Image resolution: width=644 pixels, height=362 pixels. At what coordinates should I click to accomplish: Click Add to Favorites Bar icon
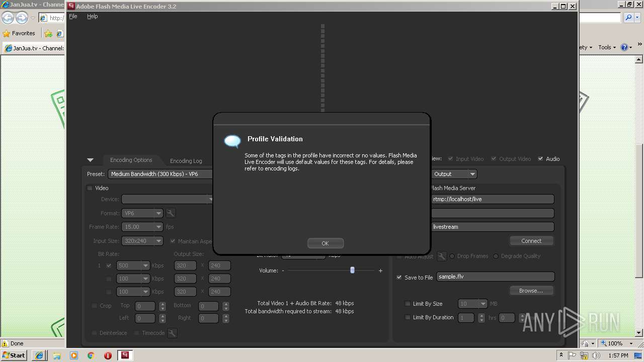point(48,33)
